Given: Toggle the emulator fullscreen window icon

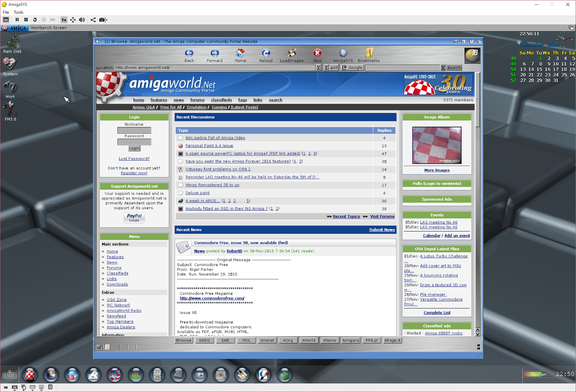Looking at the screenshot, I should [6, 20].
